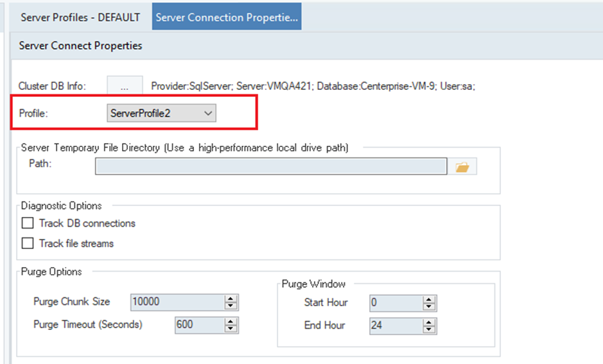Lower End Hour using down arrow
This screenshot has width=603, height=364.
429,329
